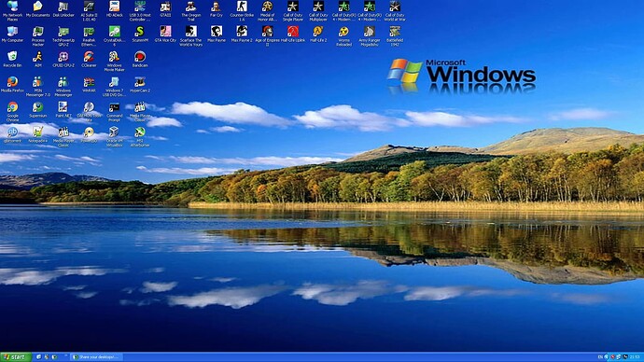The width and height of the screenshot is (644, 362).
Task: Launch Worms Reloaded shortcut
Action: (x=343, y=36)
